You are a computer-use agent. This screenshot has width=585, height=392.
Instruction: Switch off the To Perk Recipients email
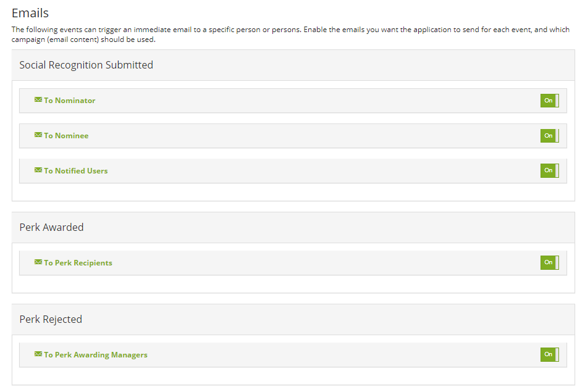549,262
